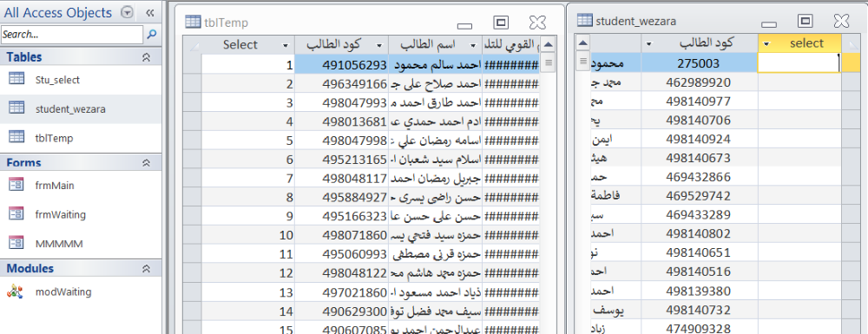Click cell 496349166 in tblTemp
The height and width of the screenshot is (334, 868).
pos(341,83)
